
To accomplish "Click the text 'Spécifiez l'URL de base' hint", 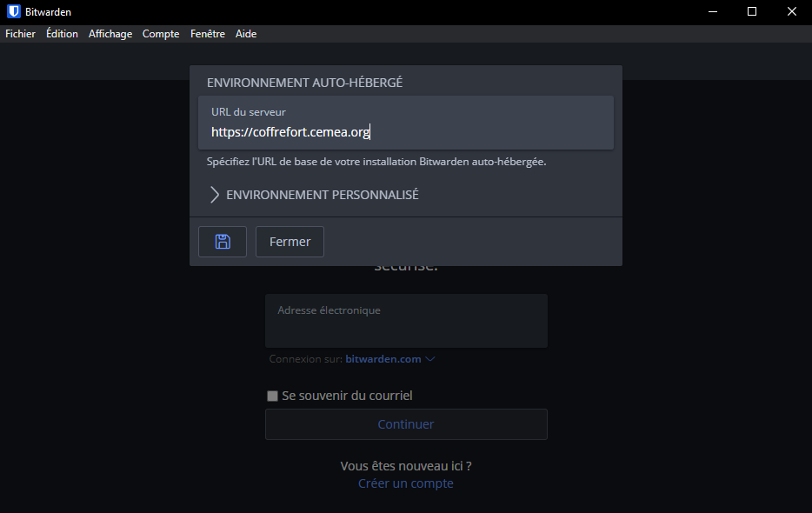I will pos(376,162).
